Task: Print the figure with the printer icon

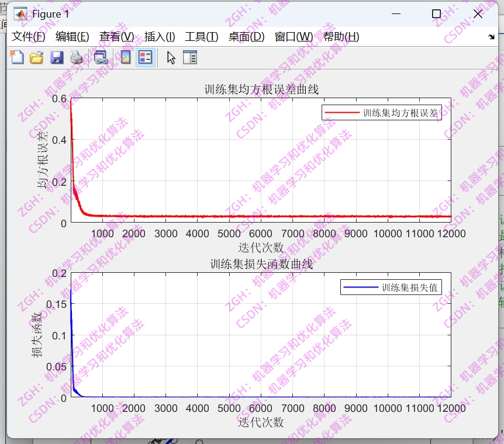Action: [77, 58]
